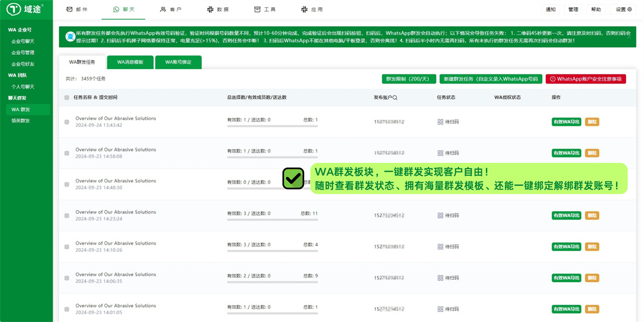
Task: Open the red WhatsApp账户安全注意事项 notice
Action: pyautogui.click(x=586, y=79)
